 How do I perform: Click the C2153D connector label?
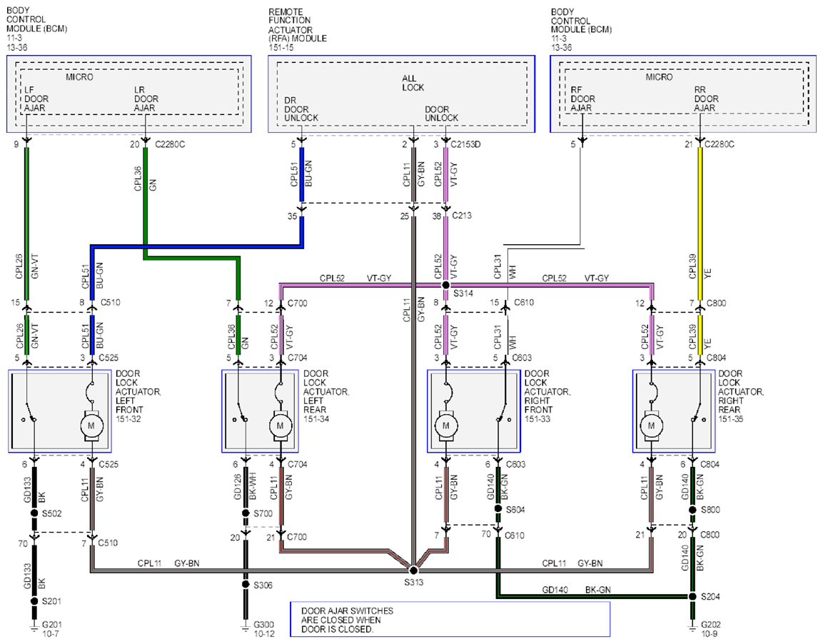(x=465, y=144)
